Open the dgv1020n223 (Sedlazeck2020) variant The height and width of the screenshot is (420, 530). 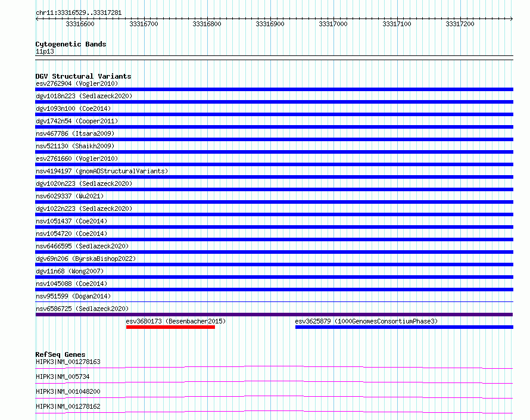84,183
